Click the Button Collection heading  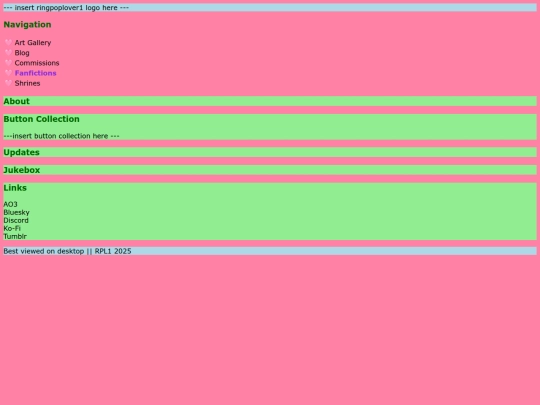click(41, 119)
